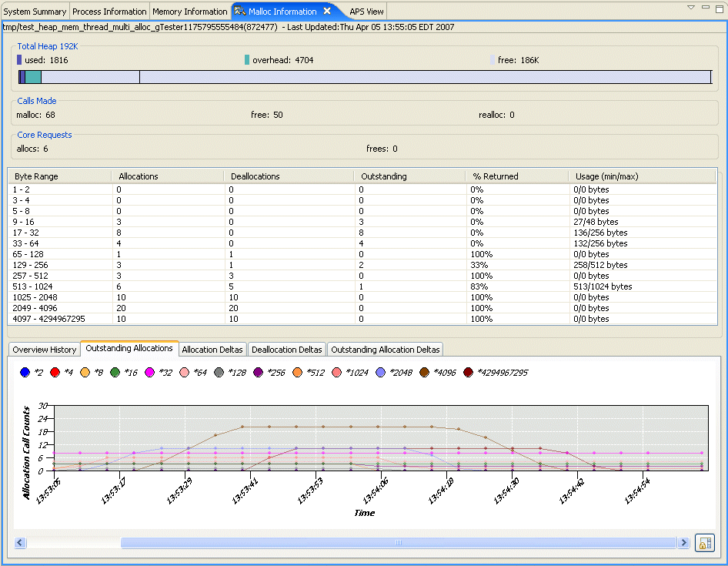Toggle the *4 series visibility
Viewport: 728px width, 566px height.
coord(55,372)
